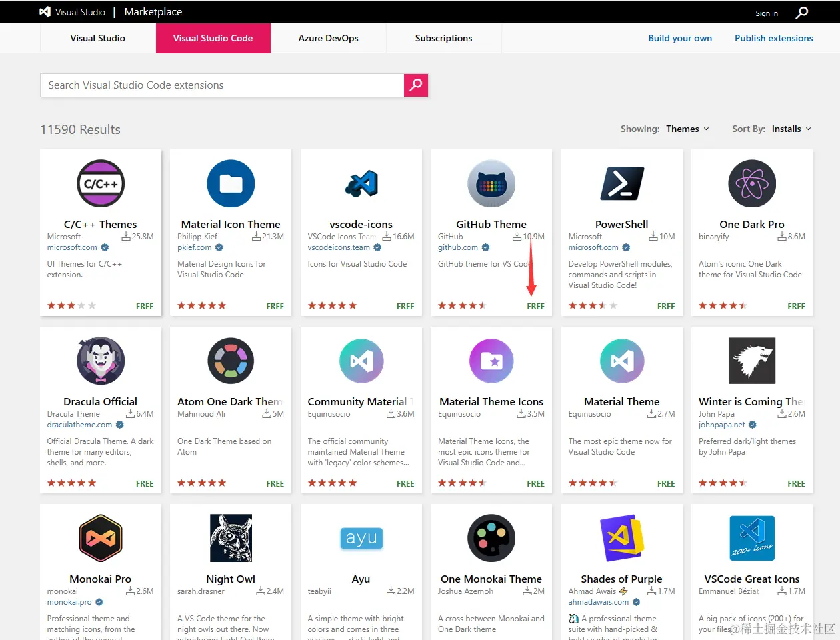The width and height of the screenshot is (840, 640).
Task: Click the Monokai Pro title text
Action: (x=101, y=579)
